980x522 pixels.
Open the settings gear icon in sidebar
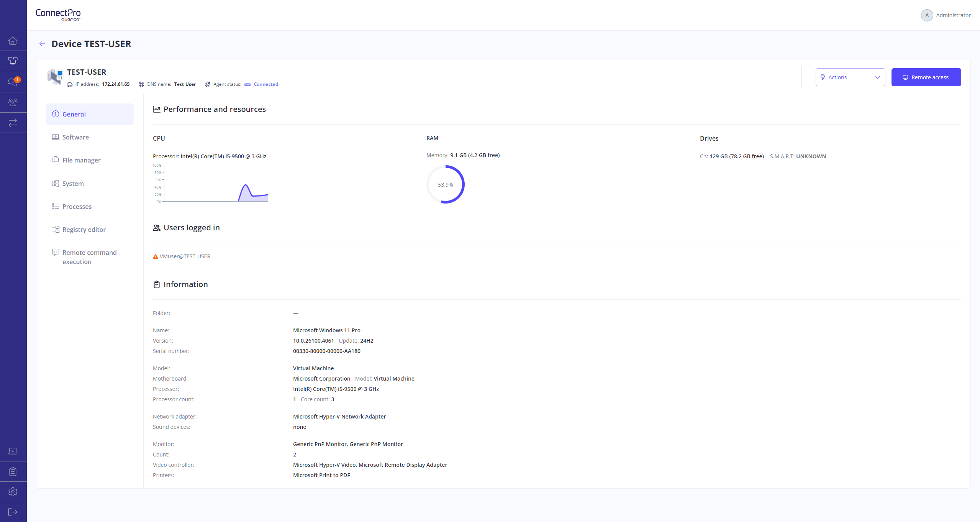click(x=13, y=491)
